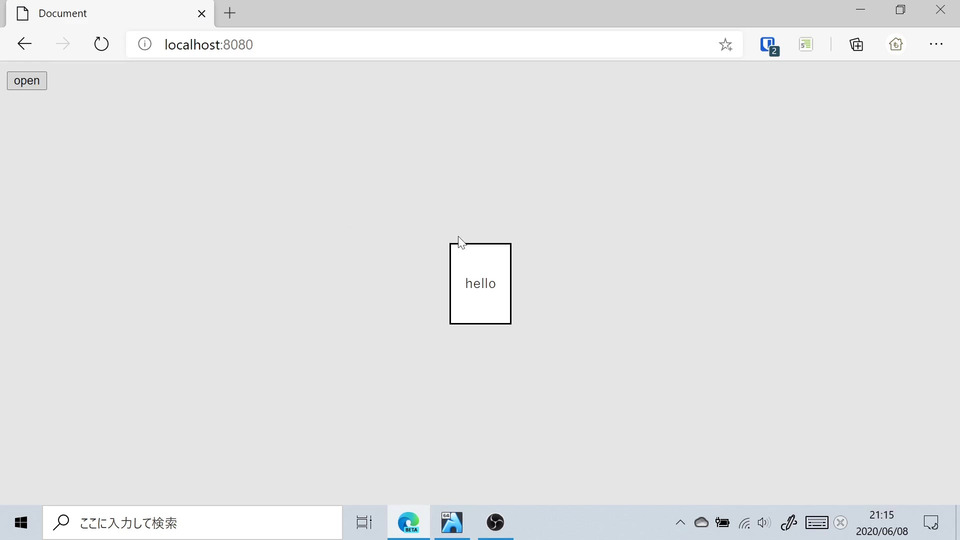The image size is (960, 540).
Task: Open the Collections button
Action: [x=857, y=44]
